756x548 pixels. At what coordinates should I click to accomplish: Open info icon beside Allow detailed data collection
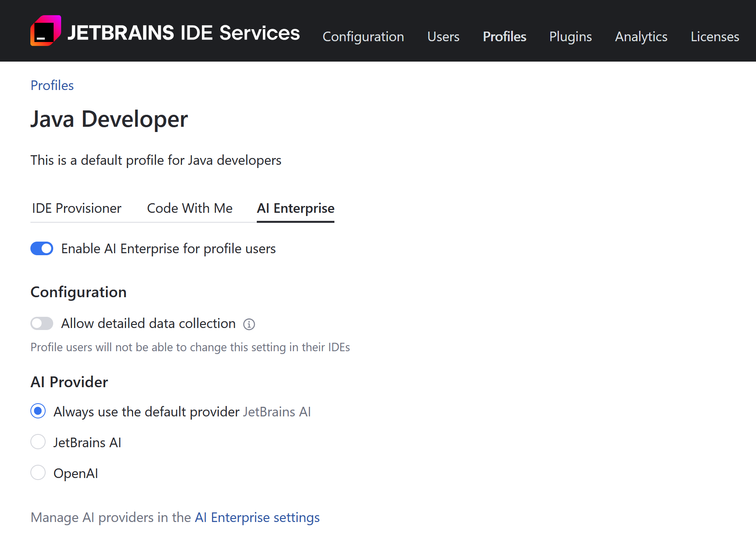point(249,324)
